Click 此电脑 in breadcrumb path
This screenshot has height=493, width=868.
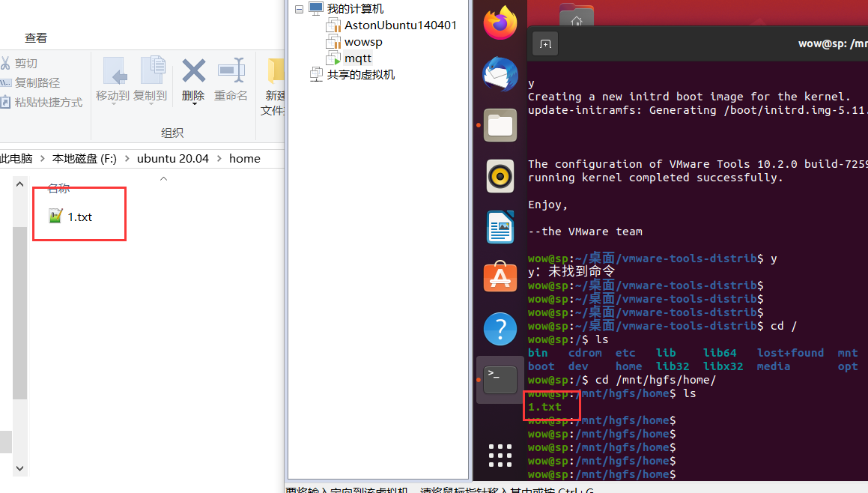pos(16,158)
